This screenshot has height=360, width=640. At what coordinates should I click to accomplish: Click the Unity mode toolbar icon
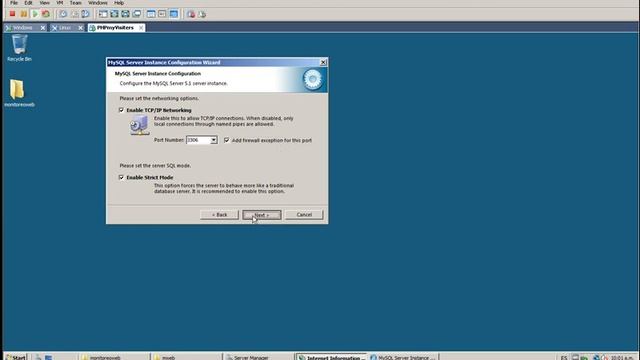point(137,14)
